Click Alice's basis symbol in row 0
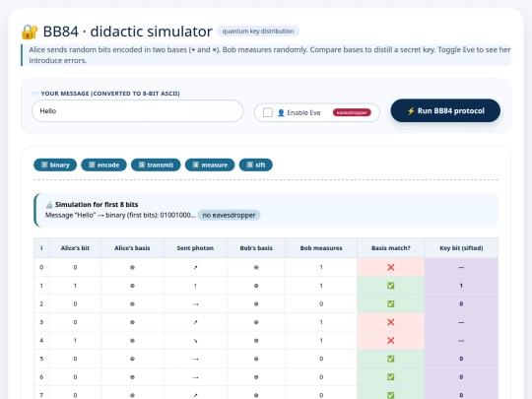The image size is (532, 399). [x=132, y=267]
